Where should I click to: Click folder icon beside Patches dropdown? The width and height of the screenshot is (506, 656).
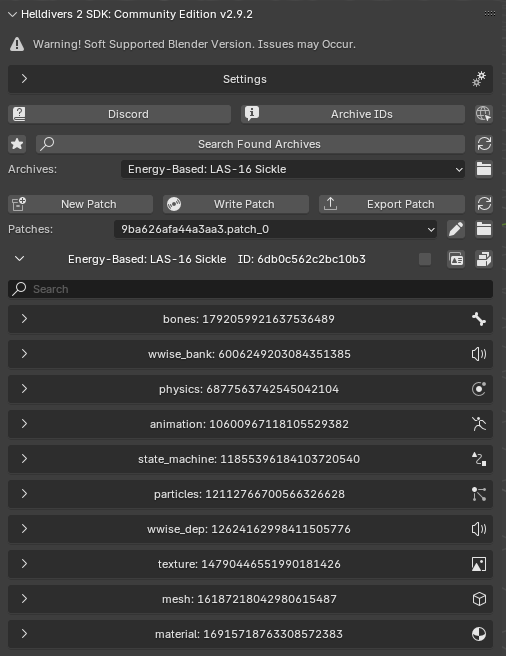[484, 229]
